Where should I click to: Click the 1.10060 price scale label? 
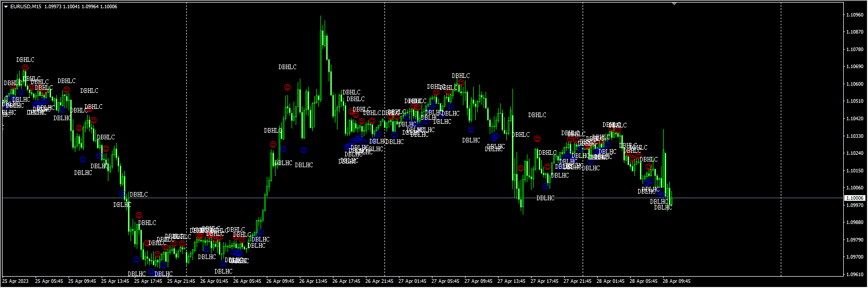[x=855, y=188]
